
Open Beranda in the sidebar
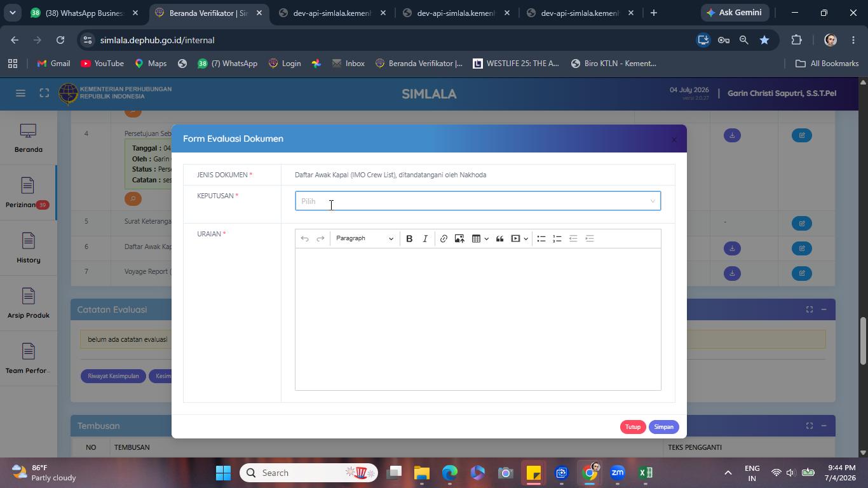(28, 139)
